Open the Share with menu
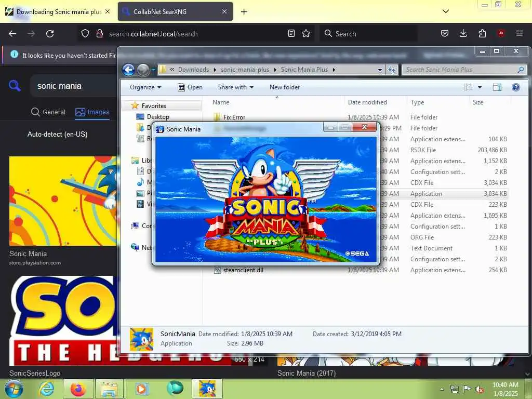This screenshot has width=532, height=399. [x=235, y=87]
